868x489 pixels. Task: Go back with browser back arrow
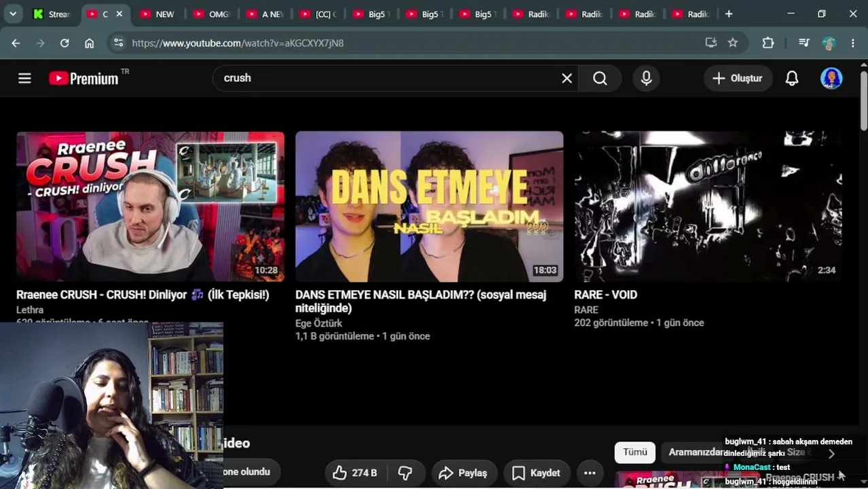click(16, 43)
